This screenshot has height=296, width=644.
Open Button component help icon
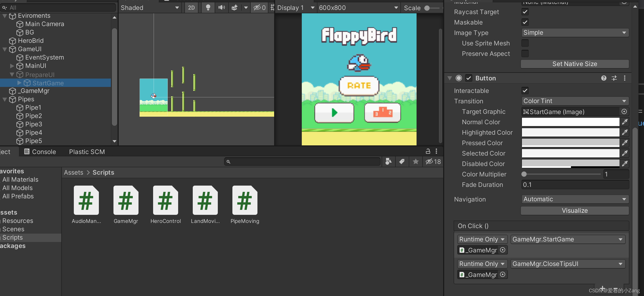[604, 78]
